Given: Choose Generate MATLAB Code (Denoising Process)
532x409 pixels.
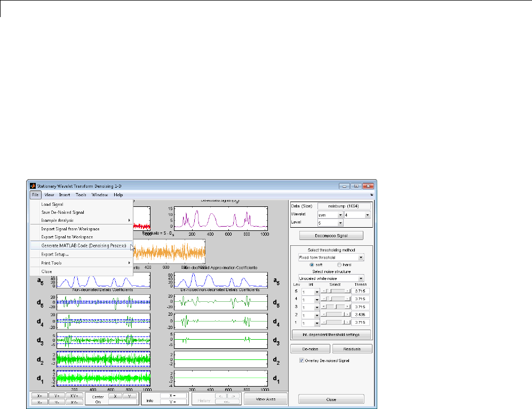Looking at the screenshot, I should (84, 246).
